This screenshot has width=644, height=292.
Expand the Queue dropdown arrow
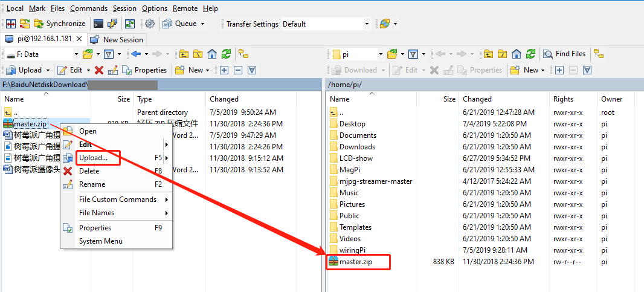click(x=202, y=24)
